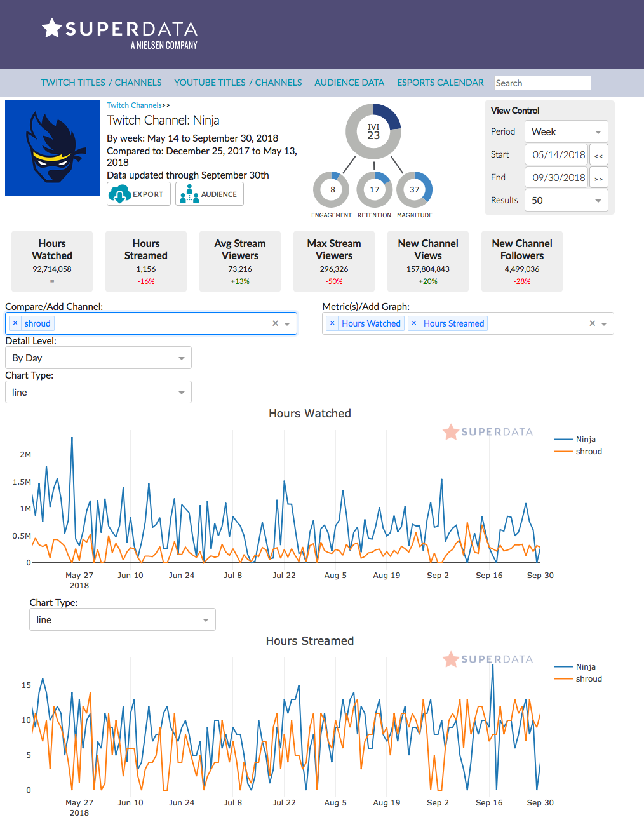Remove the Hours Watched metric tag
This screenshot has height=829, width=644.
click(x=332, y=323)
